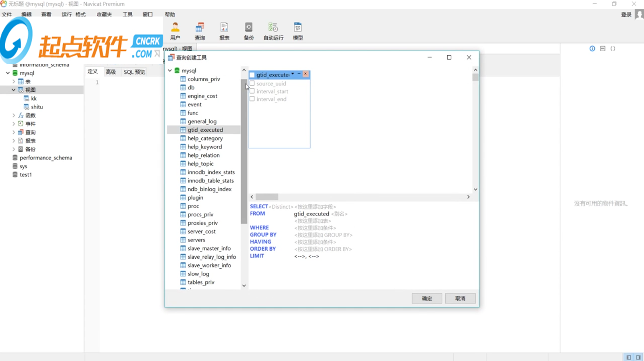
Task: Click the 模型 (Model) toolbar icon
Action: pyautogui.click(x=298, y=31)
